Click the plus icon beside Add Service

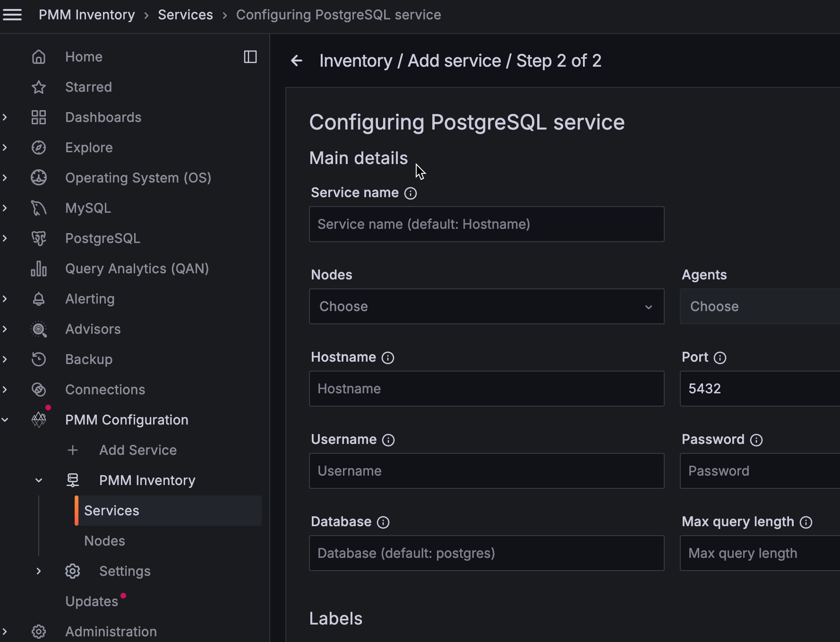point(73,450)
